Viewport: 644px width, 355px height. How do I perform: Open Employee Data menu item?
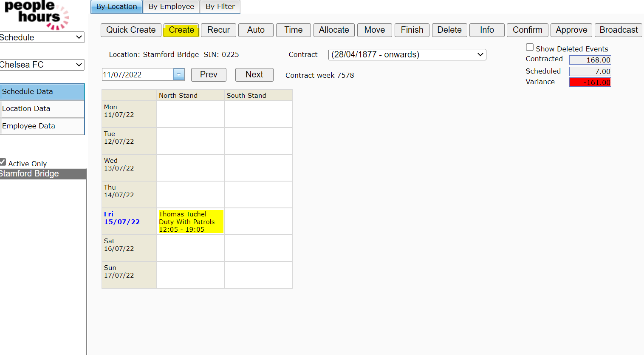click(x=42, y=126)
